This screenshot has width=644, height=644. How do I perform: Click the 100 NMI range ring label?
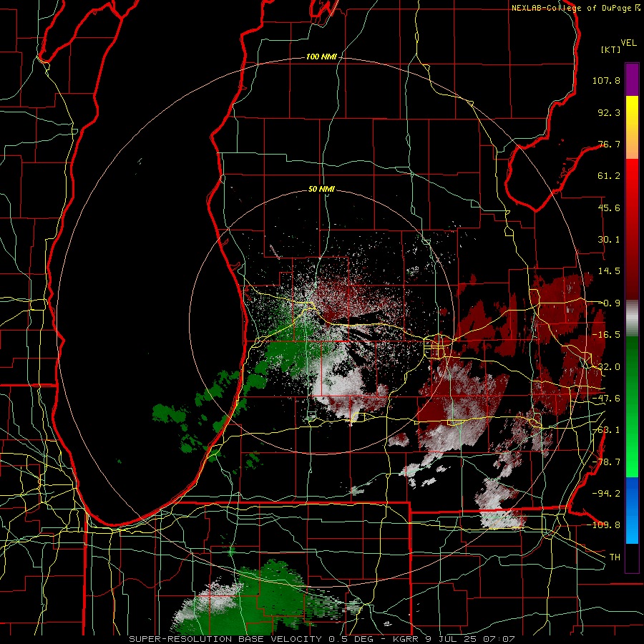(x=321, y=57)
